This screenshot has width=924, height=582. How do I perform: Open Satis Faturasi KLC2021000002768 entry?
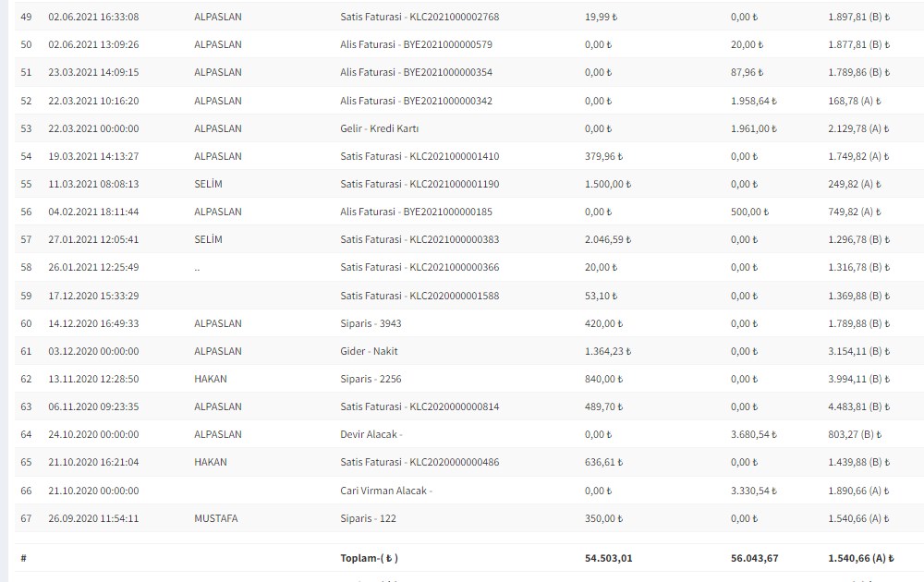(x=419, y=17)
